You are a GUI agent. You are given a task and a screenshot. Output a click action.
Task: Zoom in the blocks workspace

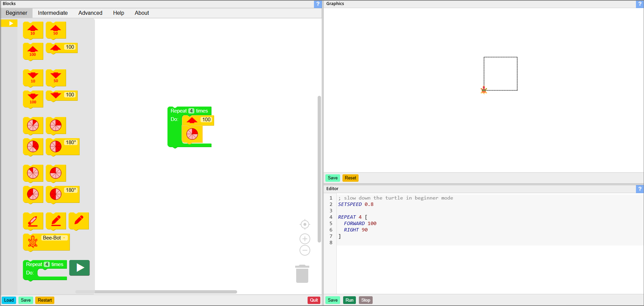coord(305,239)
